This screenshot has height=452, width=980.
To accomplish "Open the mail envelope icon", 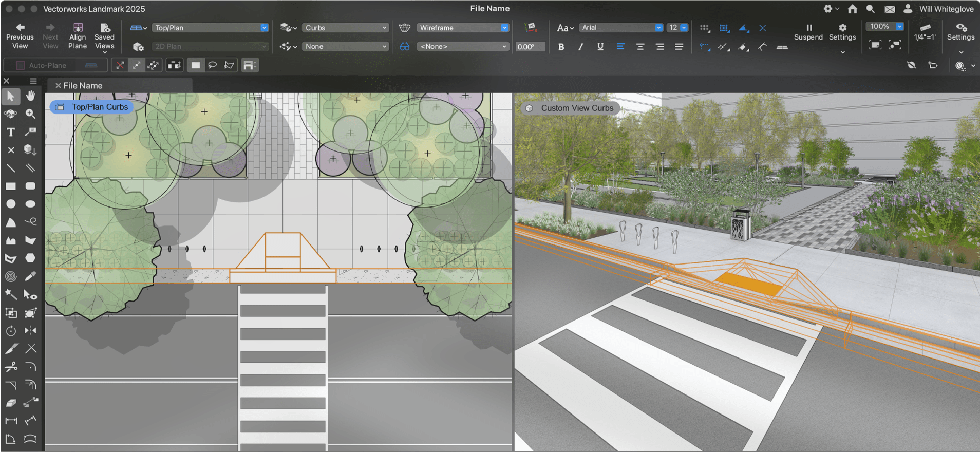I will coord(890,9).
